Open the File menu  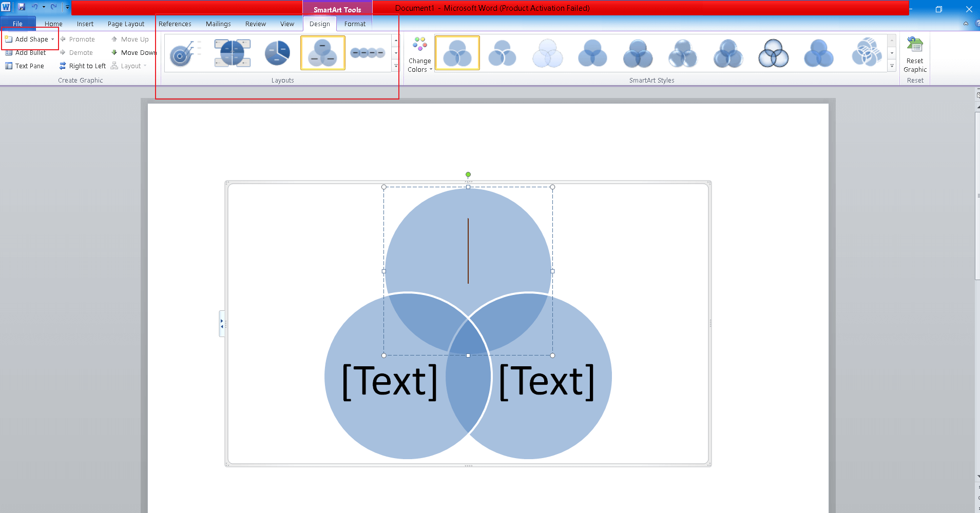(17, 24)
